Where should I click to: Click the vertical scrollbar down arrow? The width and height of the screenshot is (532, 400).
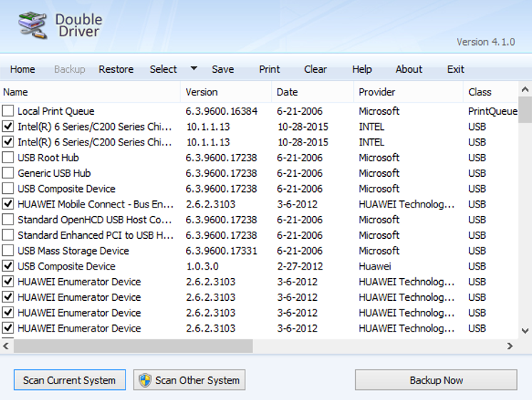pyautogui.click(x=525, y=330)
